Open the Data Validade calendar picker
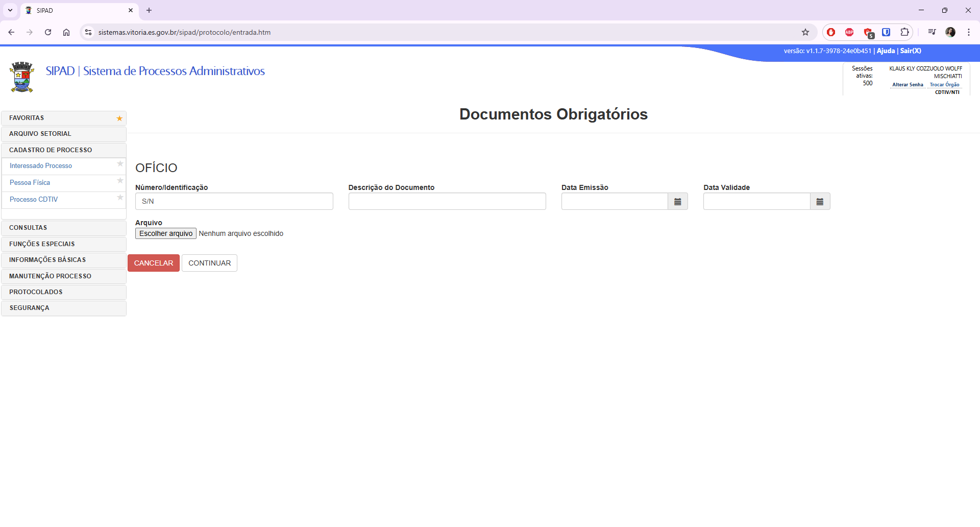Viewport: 980px width, 527px height. pos(820,202)
